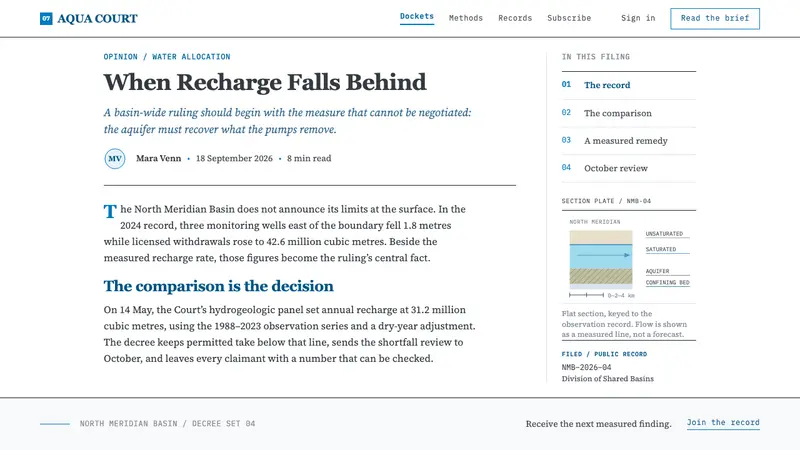Click the Confining Bed legend label
Screen dimensions: 800x450
[667, 283]
